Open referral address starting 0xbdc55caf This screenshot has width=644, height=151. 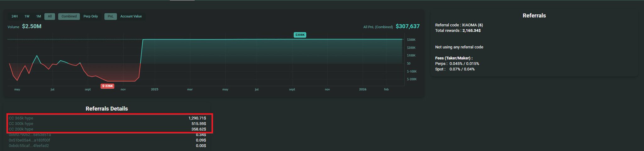tap(29, 146)
